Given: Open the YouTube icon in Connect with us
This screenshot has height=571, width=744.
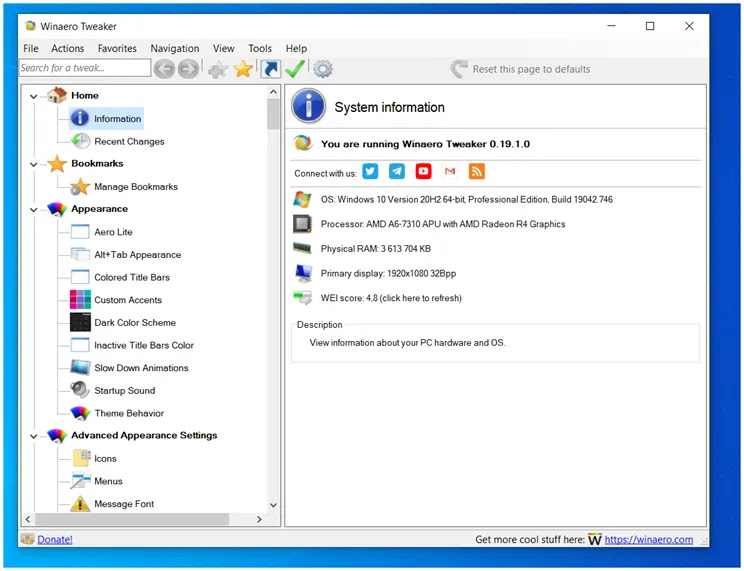Looking at the screenshot, I should click(x=424, y=171).
